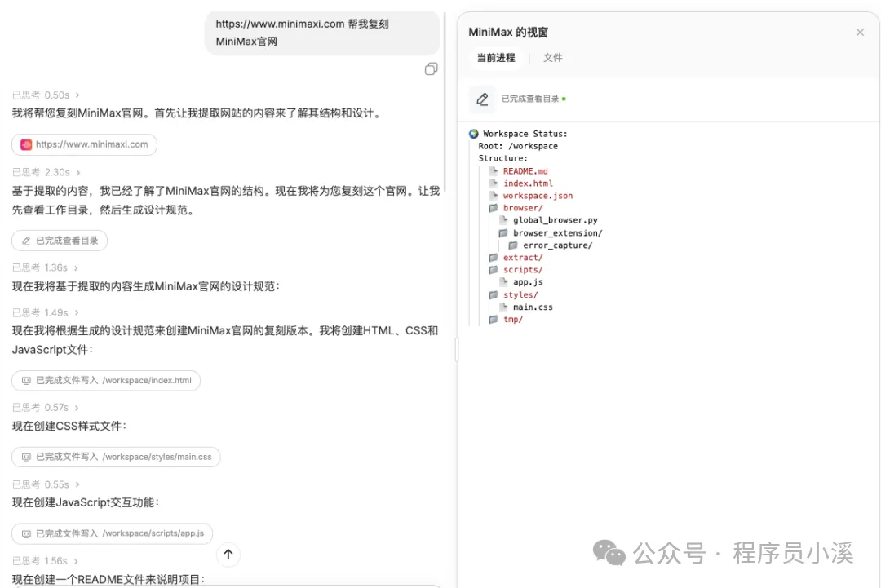Click the MiniMax logo icon in link chip
Viewport: 881px width, 588px height.
[x=26, y=145]
